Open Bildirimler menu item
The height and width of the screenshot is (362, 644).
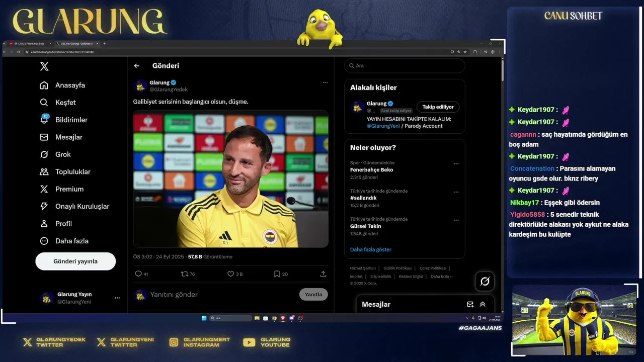[64, 120]
